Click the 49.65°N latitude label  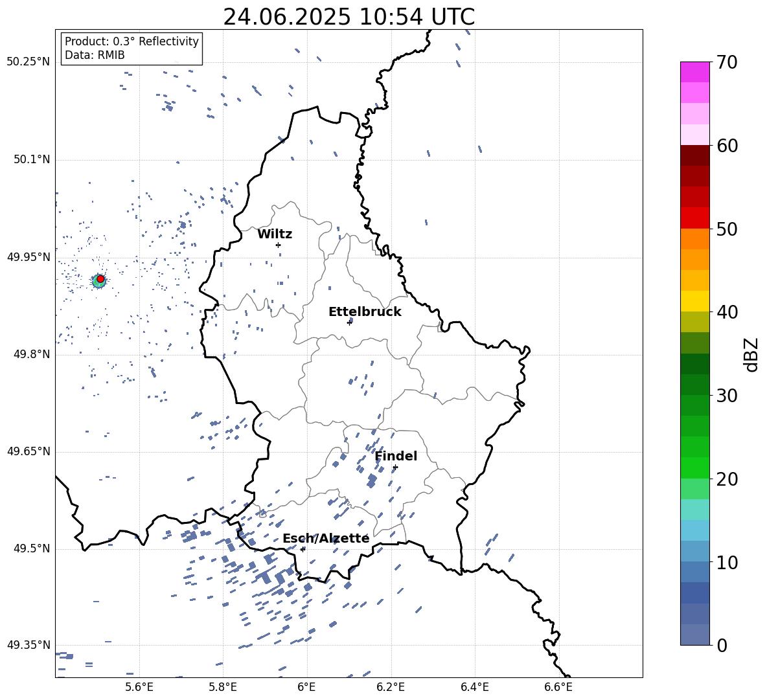[29, 451]
